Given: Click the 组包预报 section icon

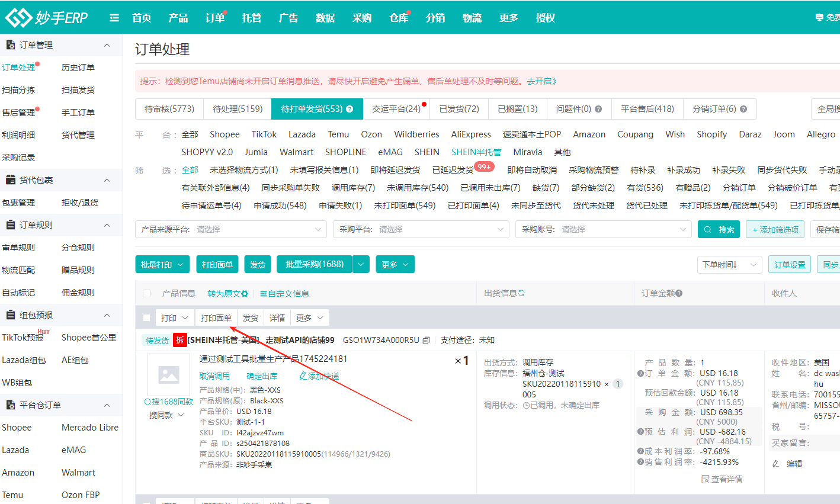Looking at the screenshot, I should point(10,315).
